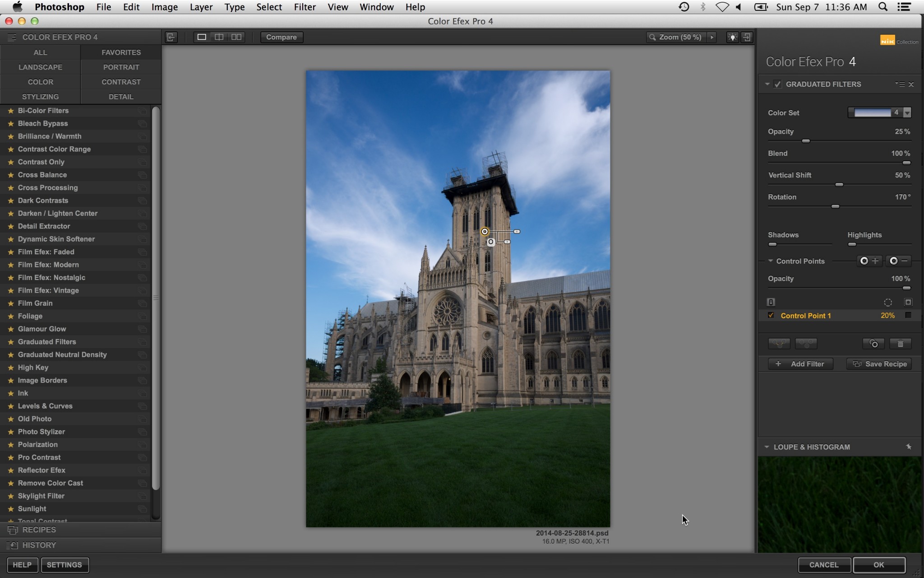Screen dimensions: 924x578
Task: Open the Color Efex Pro 4 list menu icon
Action: [x=12, y=37]
